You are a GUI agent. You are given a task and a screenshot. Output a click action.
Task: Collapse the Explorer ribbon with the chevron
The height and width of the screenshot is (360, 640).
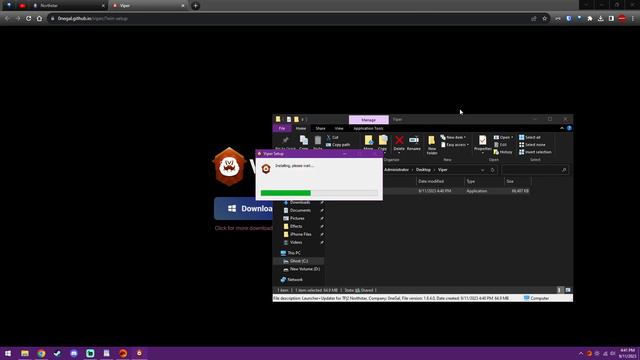click(562, 128)
